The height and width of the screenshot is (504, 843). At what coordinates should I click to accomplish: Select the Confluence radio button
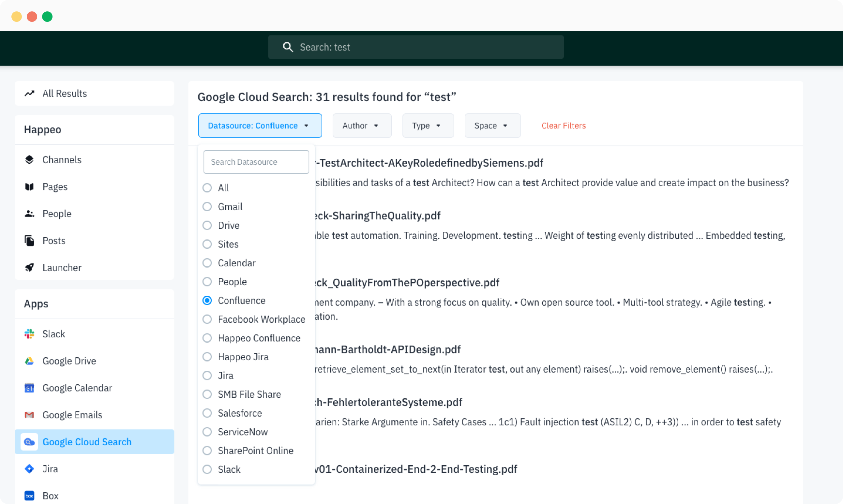[207, 301]
